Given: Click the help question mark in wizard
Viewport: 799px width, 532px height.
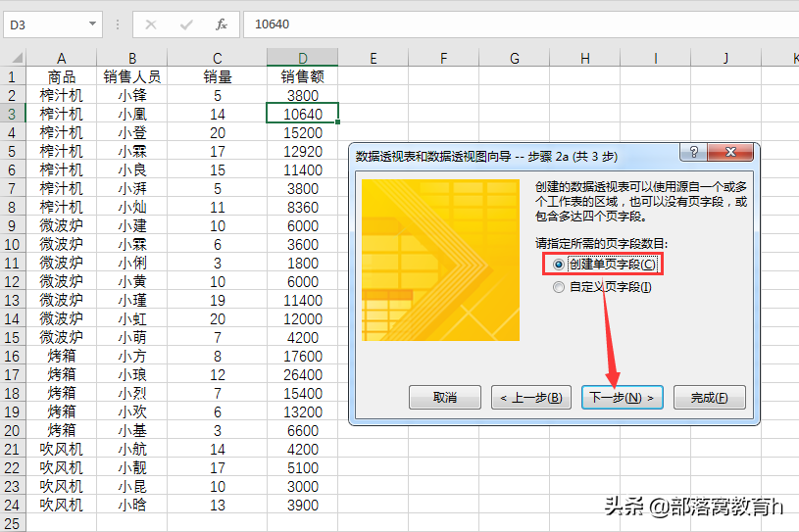Looking at the screenshot, I should click(693, 152).
